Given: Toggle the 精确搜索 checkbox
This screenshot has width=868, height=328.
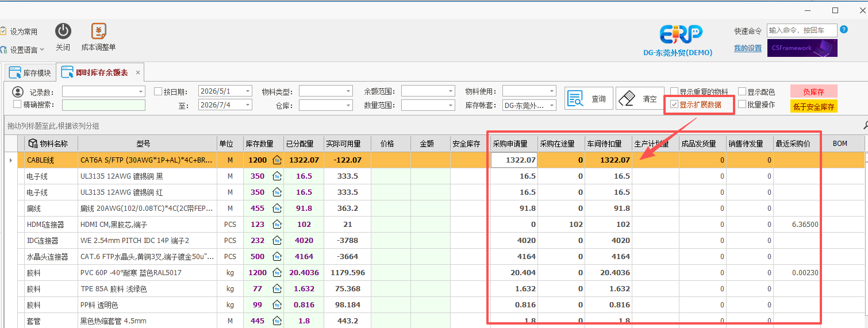Looking at the screenshot, I should tap(17, 105).
